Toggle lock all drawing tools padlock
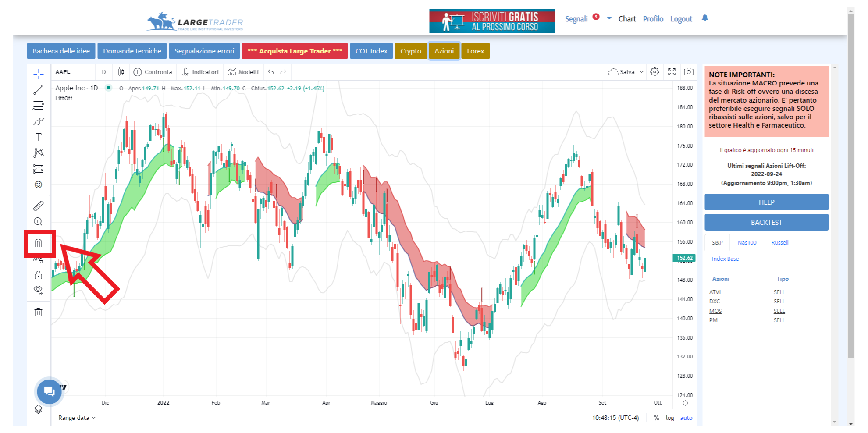 pyautogui.click(x=39, y=275)
